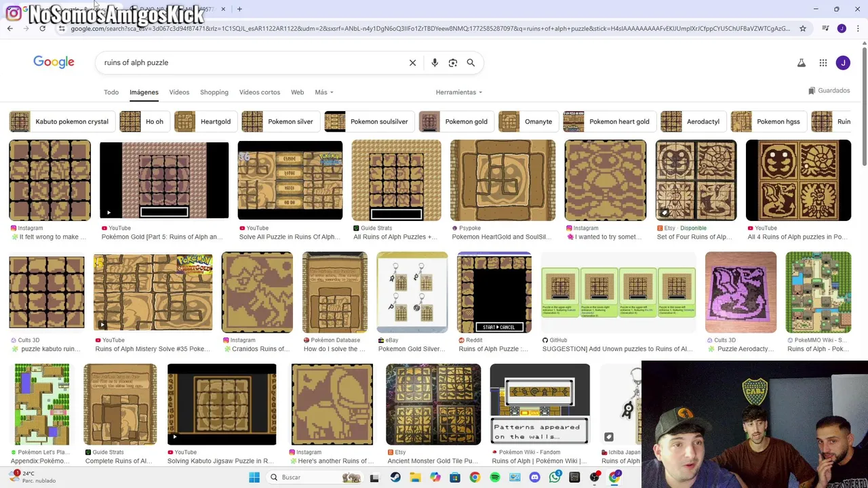The height and width of the screenshot is (488, 868).
Task: Open Guardados saved items
Action: point(829,91)
